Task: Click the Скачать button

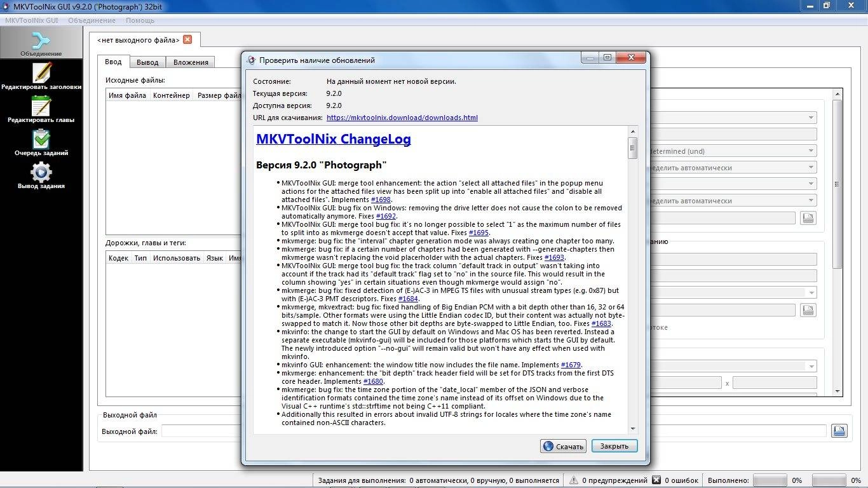Action: (564, 446)
